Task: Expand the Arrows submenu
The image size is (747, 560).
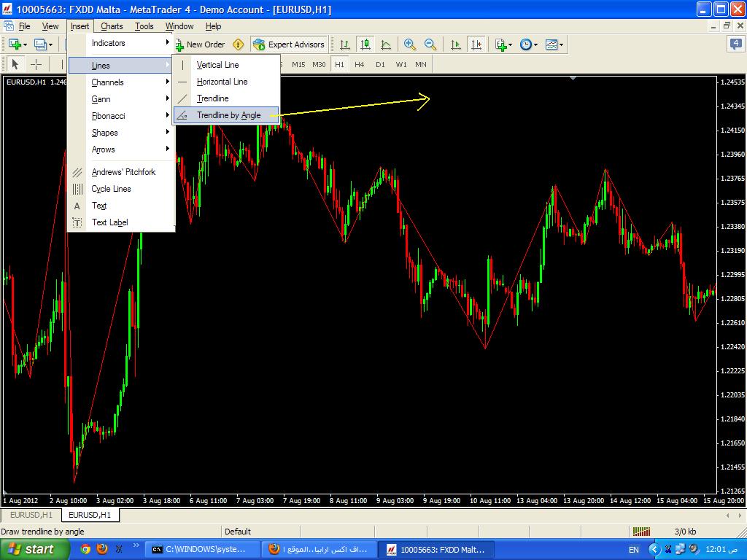Action: (121, 149)
